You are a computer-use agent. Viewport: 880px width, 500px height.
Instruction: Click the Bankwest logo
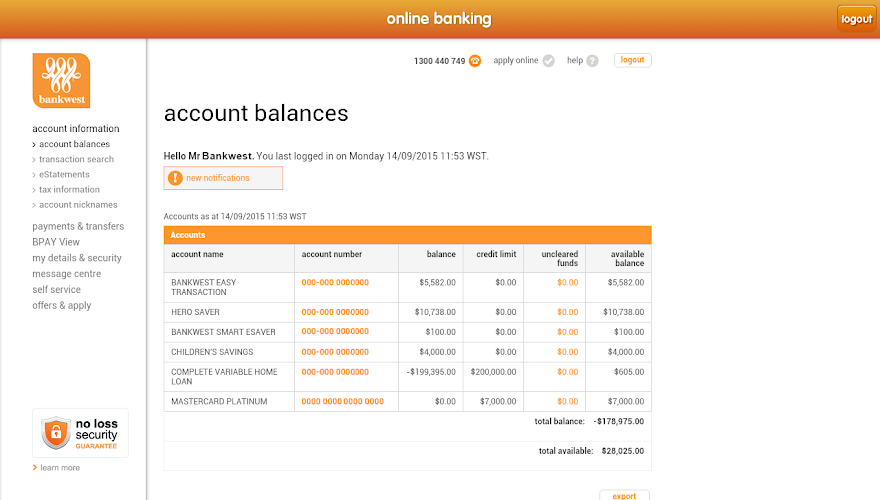tap(61, 80)
